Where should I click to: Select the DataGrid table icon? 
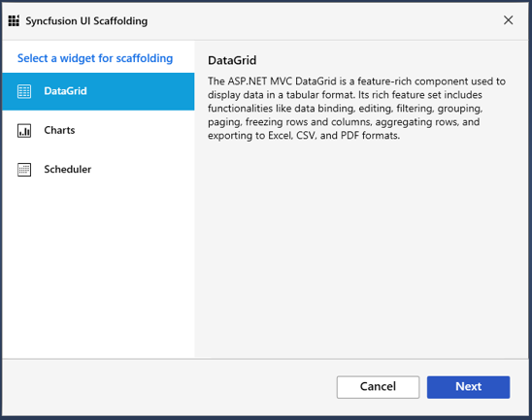coord(24,91)
